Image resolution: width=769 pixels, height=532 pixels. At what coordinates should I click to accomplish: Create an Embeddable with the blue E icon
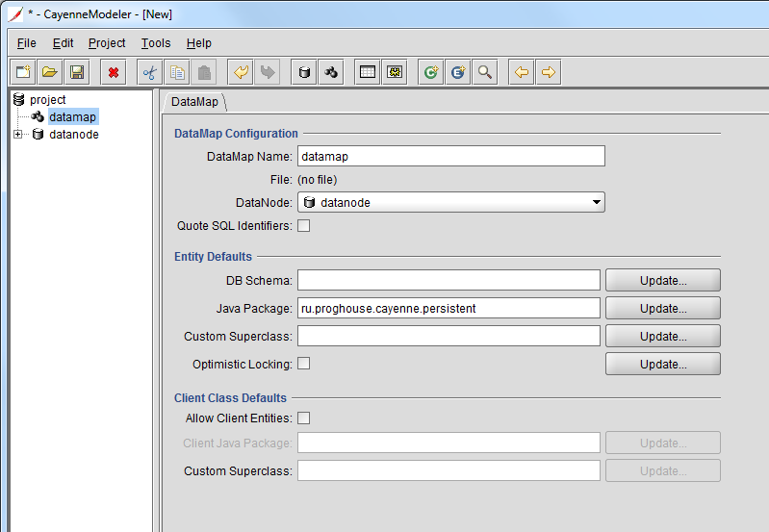point(458,72)
